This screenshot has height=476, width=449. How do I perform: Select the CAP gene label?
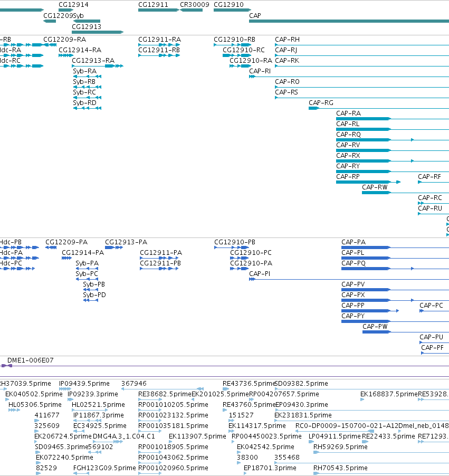pyautogui.click(x=255, y=15)
